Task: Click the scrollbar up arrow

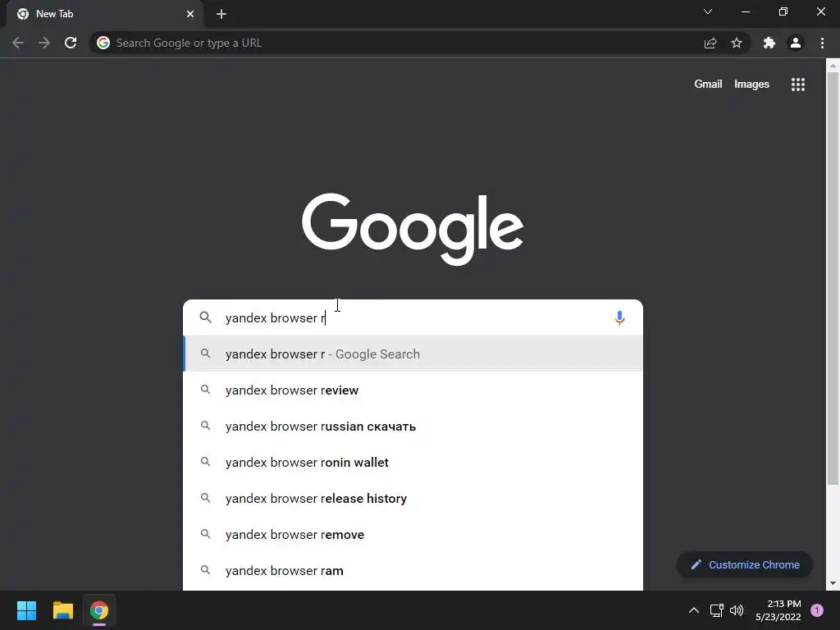Action: pos(833,66)
